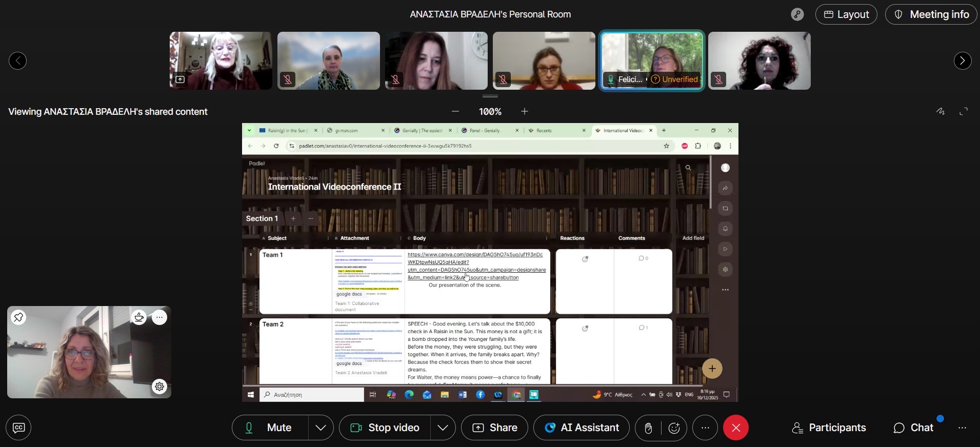Open the emoji reactions icon
The height and width of the screenshot is (447, 980).
[674, 428]
